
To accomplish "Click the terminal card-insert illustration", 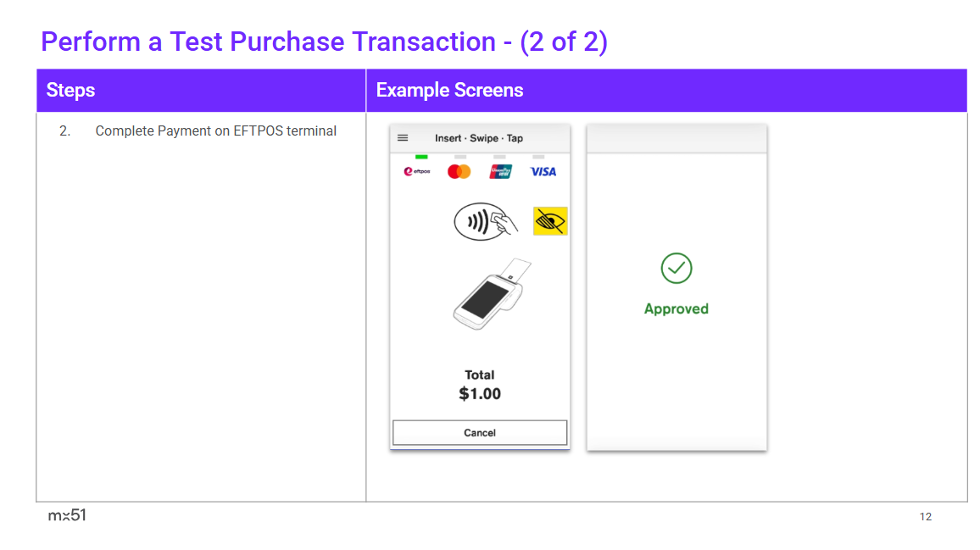I will click(x=492, y=293).
